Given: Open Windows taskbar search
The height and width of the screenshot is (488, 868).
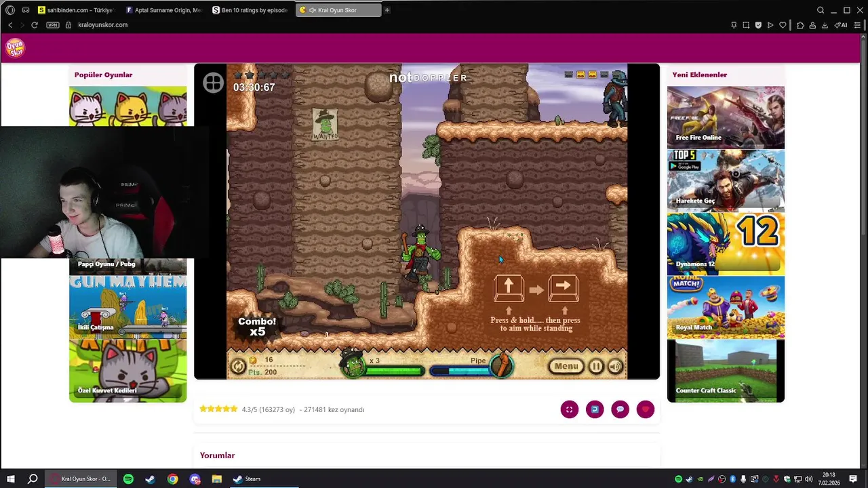Looking at the screenshot, I should (33, 479).
